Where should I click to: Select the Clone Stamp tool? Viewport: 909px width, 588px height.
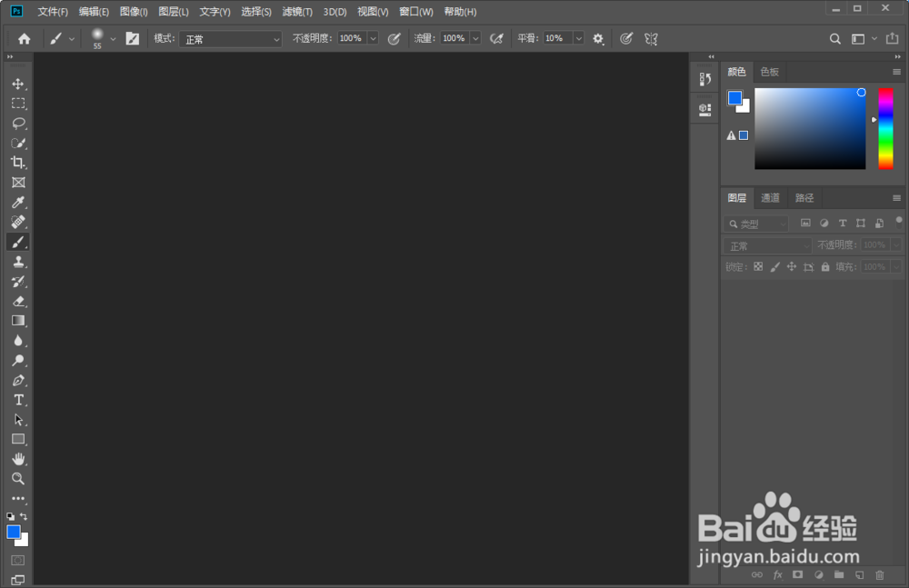pyautogui.click(x=18, y=262)
